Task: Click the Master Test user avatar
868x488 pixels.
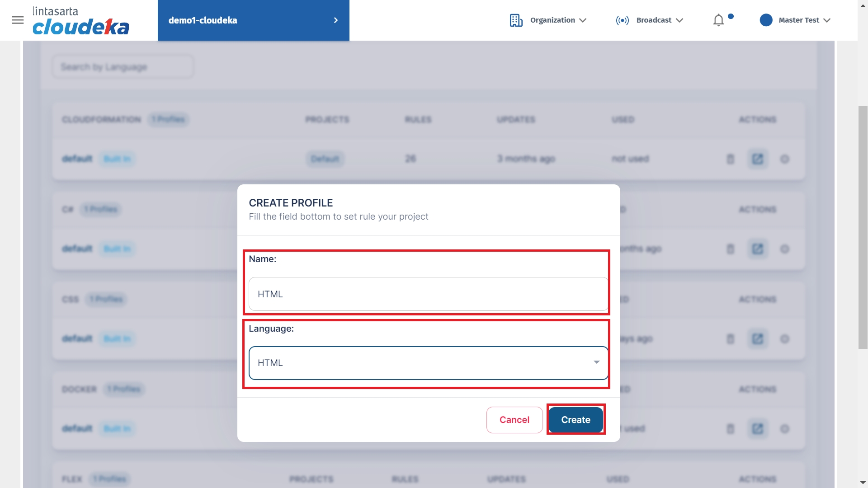Action: point(766,20)
